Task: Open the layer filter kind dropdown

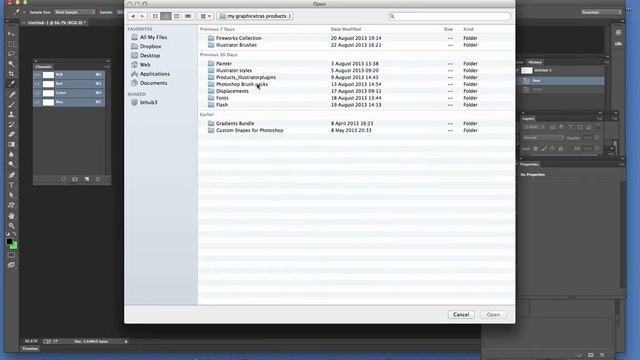Action: point(534,127)
